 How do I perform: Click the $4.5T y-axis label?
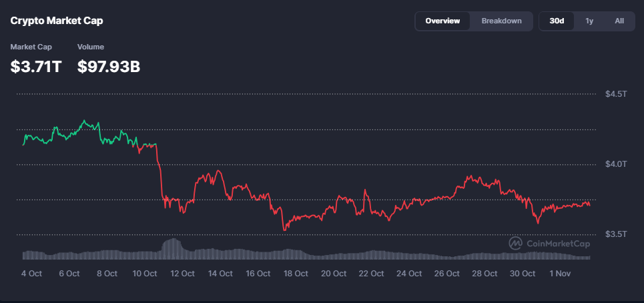tap(615, 93)
